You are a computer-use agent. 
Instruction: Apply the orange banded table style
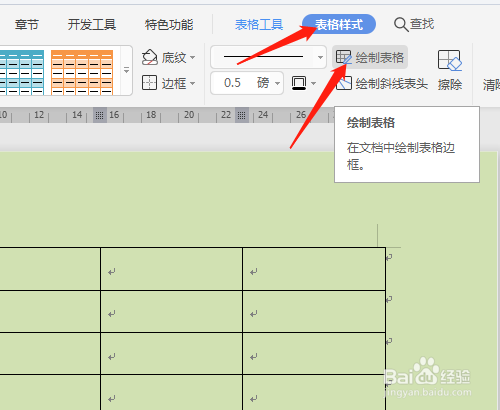pos(82,72)
